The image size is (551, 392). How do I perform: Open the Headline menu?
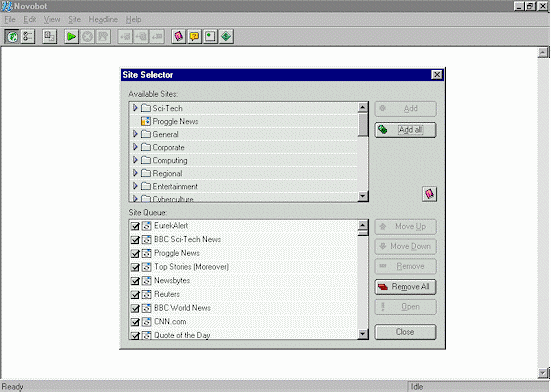pyautogui.click(x=103, y=20)
